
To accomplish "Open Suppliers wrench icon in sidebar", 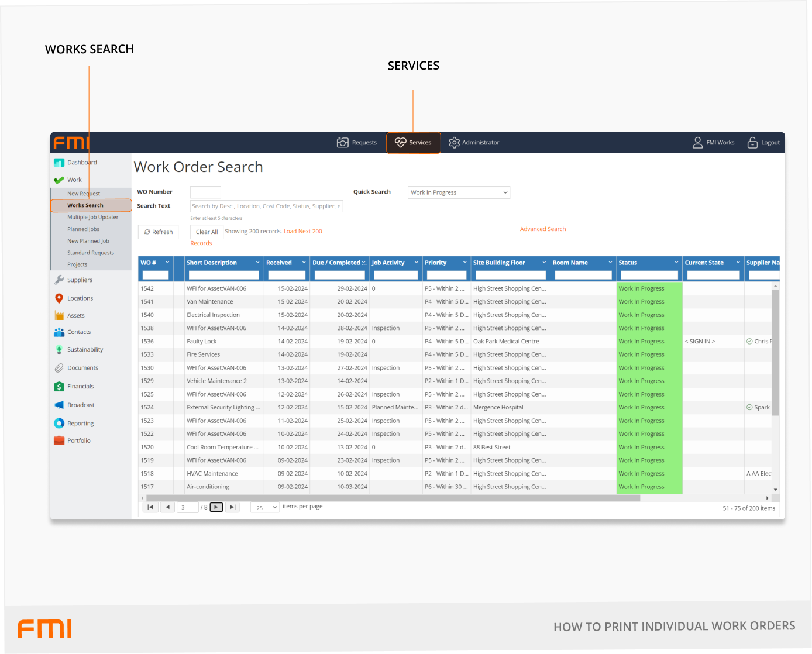I will (59, 280).
